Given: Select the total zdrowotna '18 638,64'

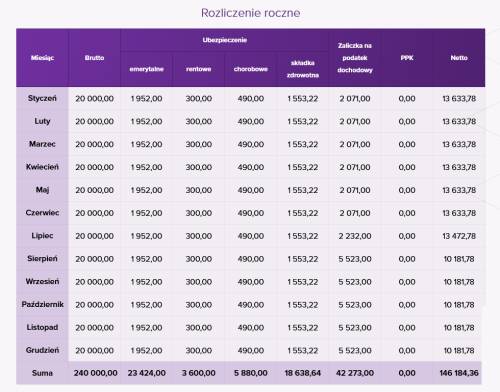Looking at the screenshot, I should 303,373.
